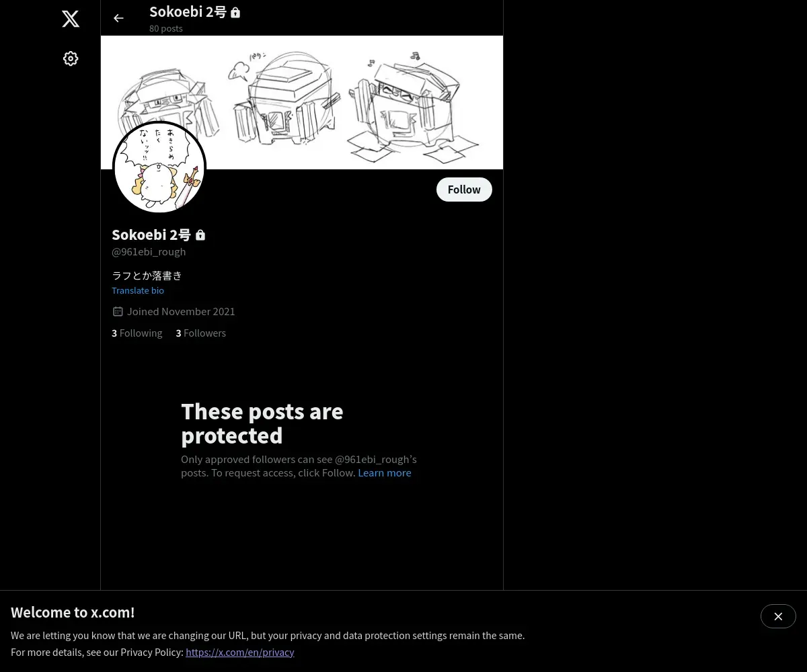Image resolution: width=807 pixels, height=672 pixels.
Task: Open the 3 Followers list
Action: 201,333
